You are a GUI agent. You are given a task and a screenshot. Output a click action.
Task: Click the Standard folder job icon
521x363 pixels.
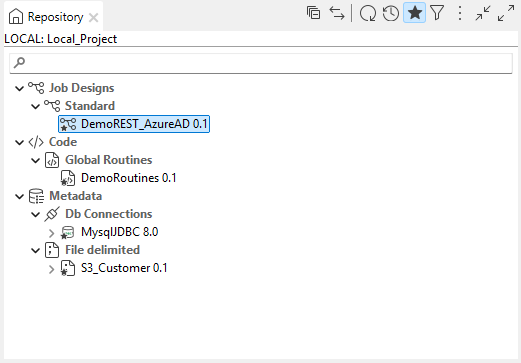[x=52, y=106]
